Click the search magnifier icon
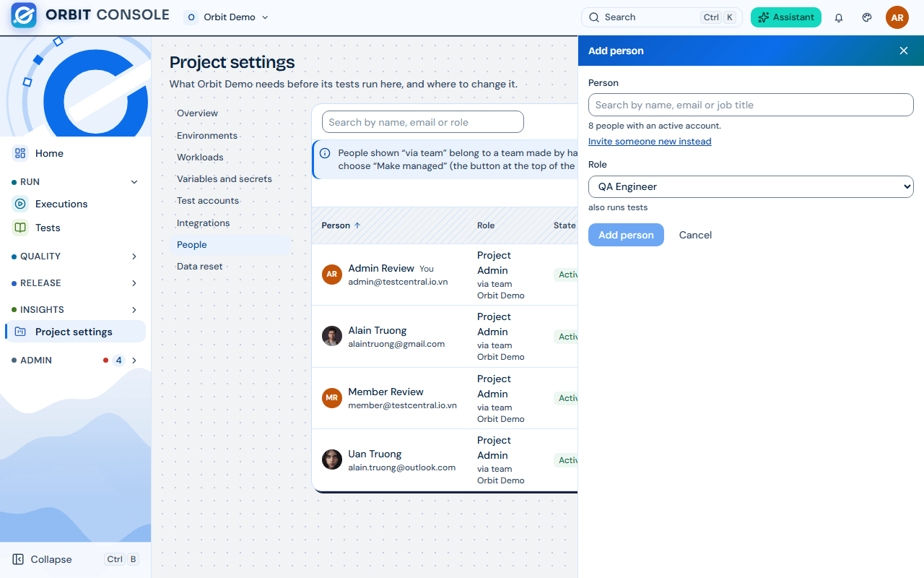 [x=594, y=17]
